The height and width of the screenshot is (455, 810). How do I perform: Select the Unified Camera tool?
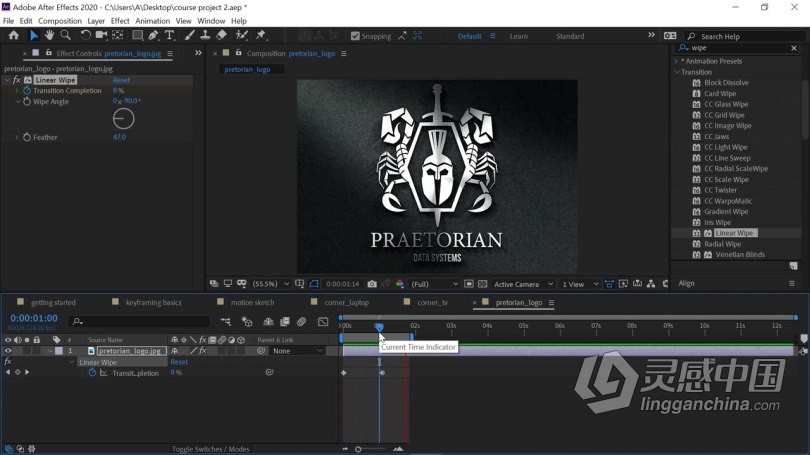[101, 35]
